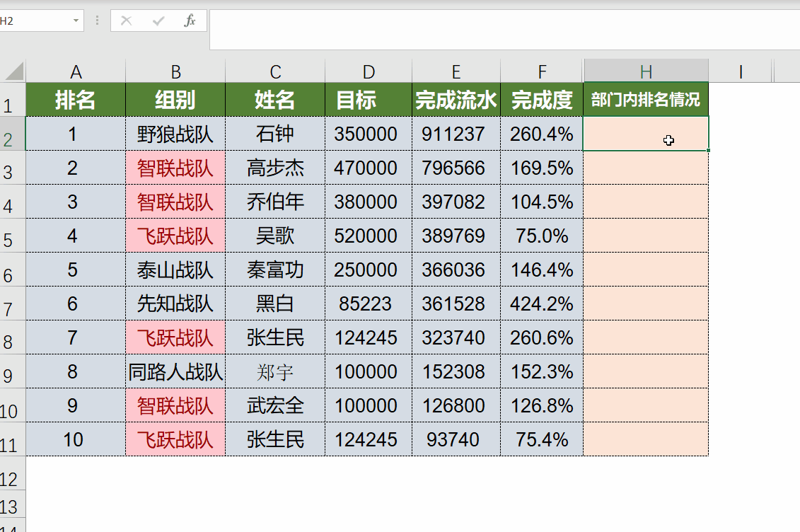
Task: Click cell containing 先知战队
Action: coord(175,303)
